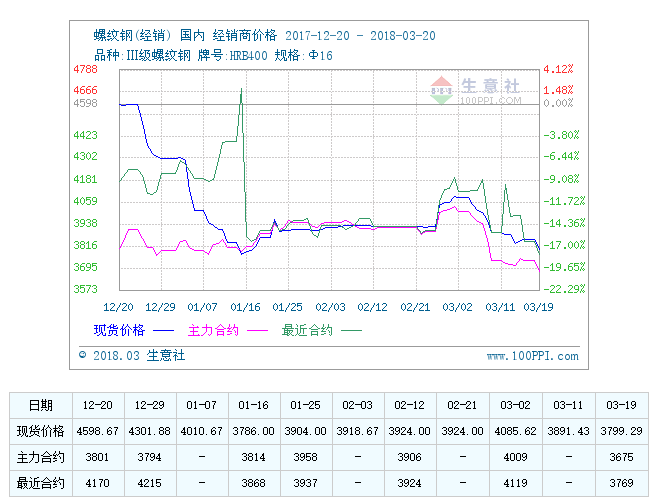Image resolution: width=652 pixels, height=500 pixels.
Task: Select the 日期 table header cell
Action: tap(41, 405)
